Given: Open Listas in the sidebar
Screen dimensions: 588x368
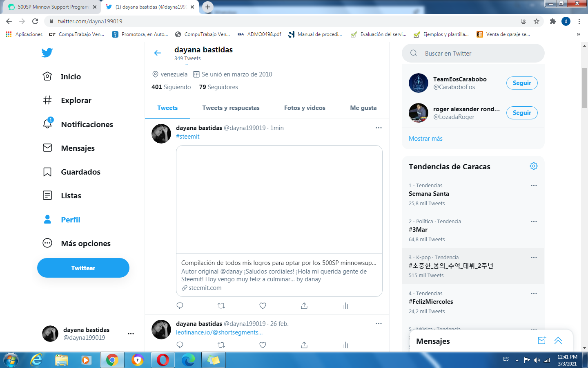Looking at the screenshot, I should click(x=62, y=195).
